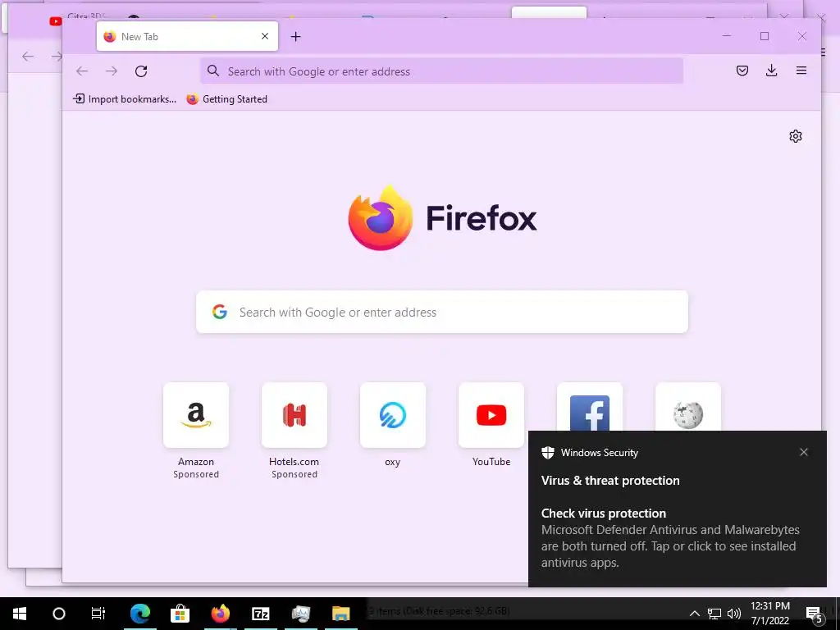Show hidden system tray icons
Image resolution: width=840 pixels, height=630 pixels.
tap(694, 614)
